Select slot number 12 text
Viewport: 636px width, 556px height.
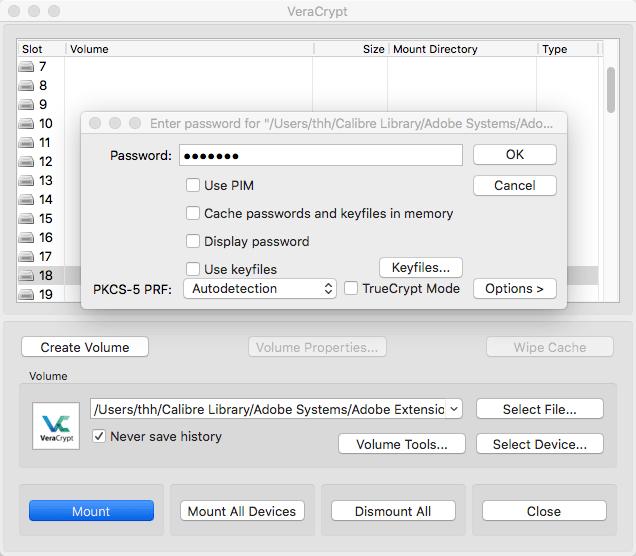46,161
